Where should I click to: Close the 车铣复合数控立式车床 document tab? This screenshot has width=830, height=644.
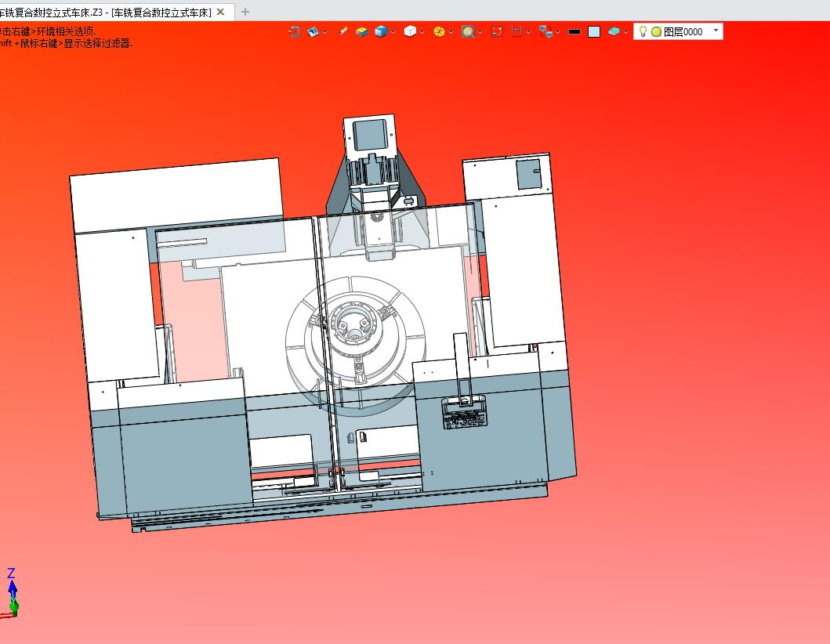pyautogui.click(x=221, y=12)
